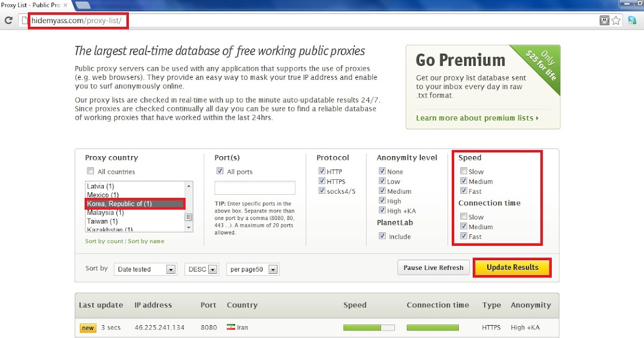Click IP address 46.225.241.134
This screenshot has height=338, width=644.
pyautogui.click(x=159, y=328)
